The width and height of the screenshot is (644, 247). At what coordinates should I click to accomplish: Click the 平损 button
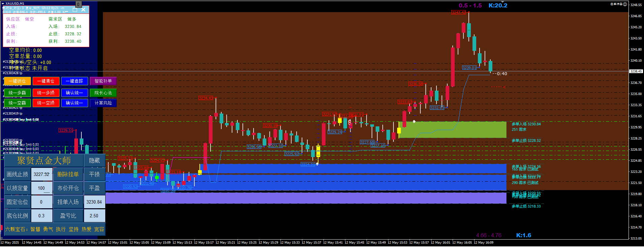(94, 174)
